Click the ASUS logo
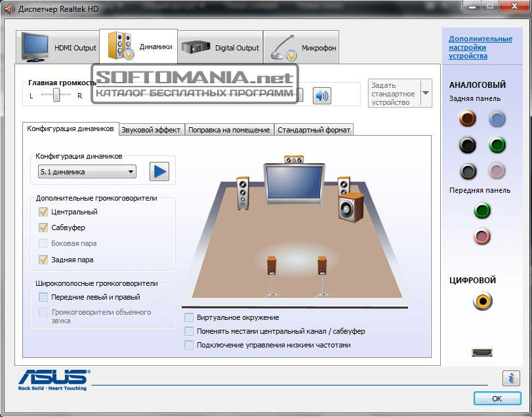Viewport: 532px width, 417px height. tap(54, 380)
